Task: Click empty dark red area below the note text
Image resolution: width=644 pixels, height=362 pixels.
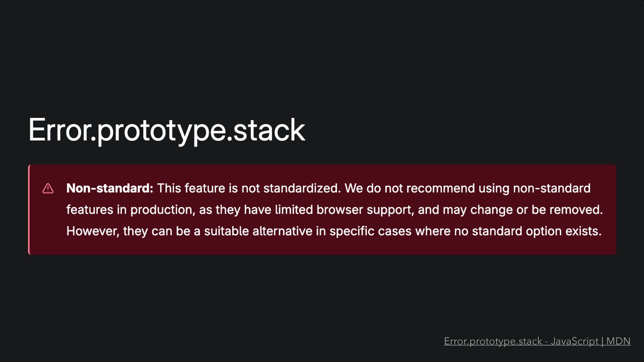Action: pyautogui.click(x=322, y=246)
